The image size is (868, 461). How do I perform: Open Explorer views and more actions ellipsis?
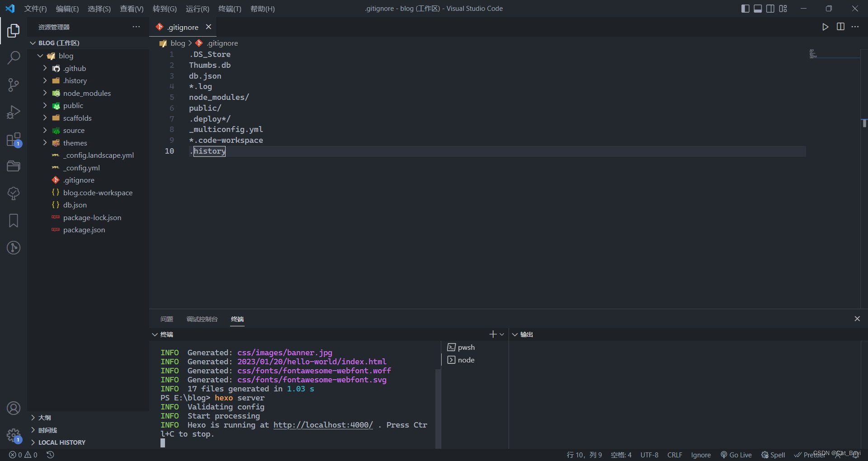click(136, 27)
